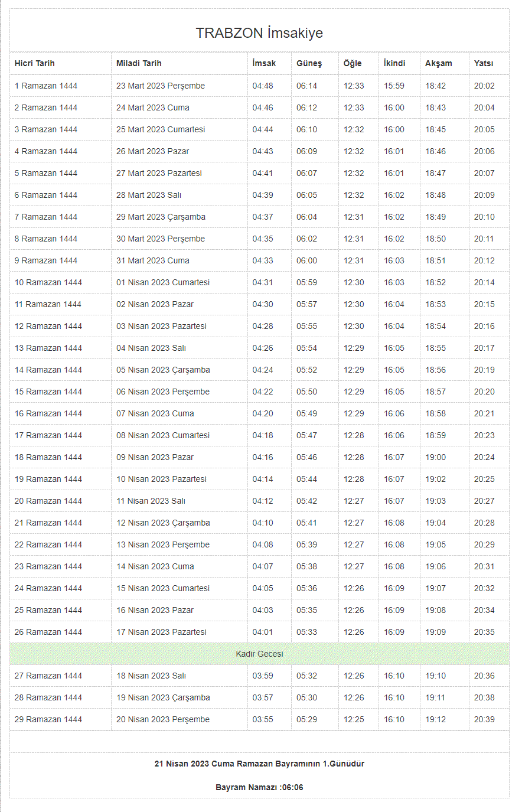Select the Akşam column header
This screenshot has height=812, width=522.
click(439, 63)
